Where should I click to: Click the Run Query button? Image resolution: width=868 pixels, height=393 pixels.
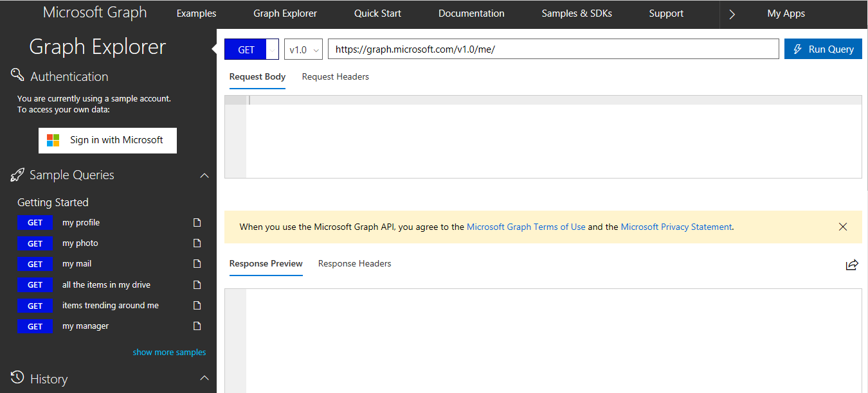point(823,48)
